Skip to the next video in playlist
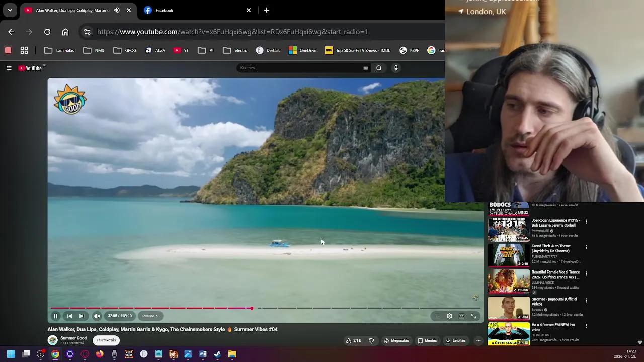This screenshot has width=644, height=362. tap(82, 316)
